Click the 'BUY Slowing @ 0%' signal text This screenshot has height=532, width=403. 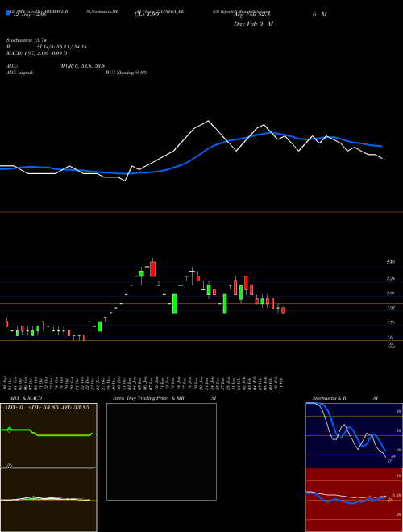(127, 73)
